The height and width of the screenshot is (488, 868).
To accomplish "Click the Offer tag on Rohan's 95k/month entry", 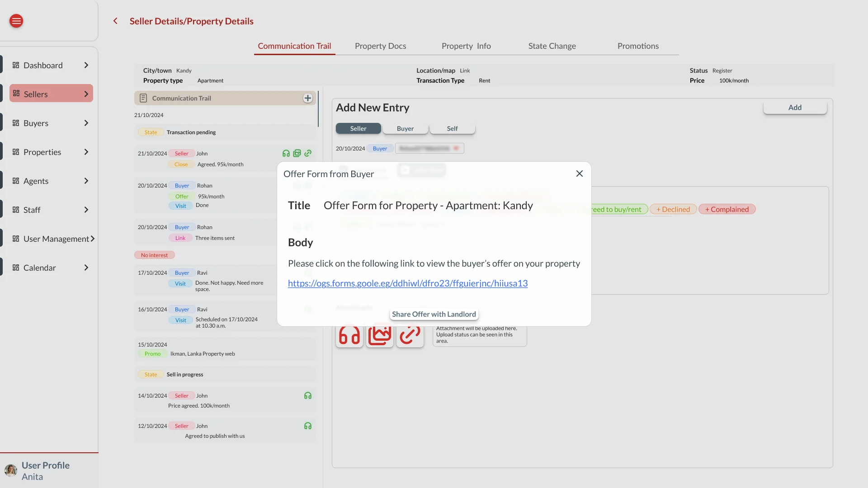I will tap(182, 197).
